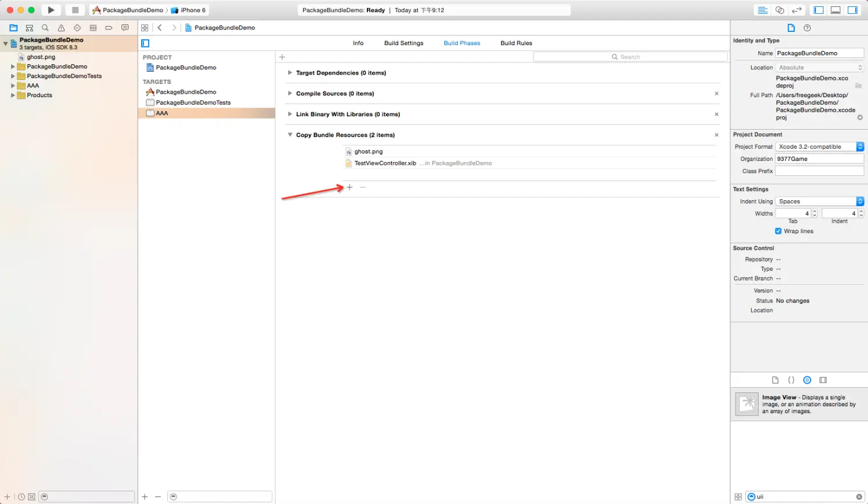Show the Quick Help inspector
The image size is (868, 504).
(807, 28)
